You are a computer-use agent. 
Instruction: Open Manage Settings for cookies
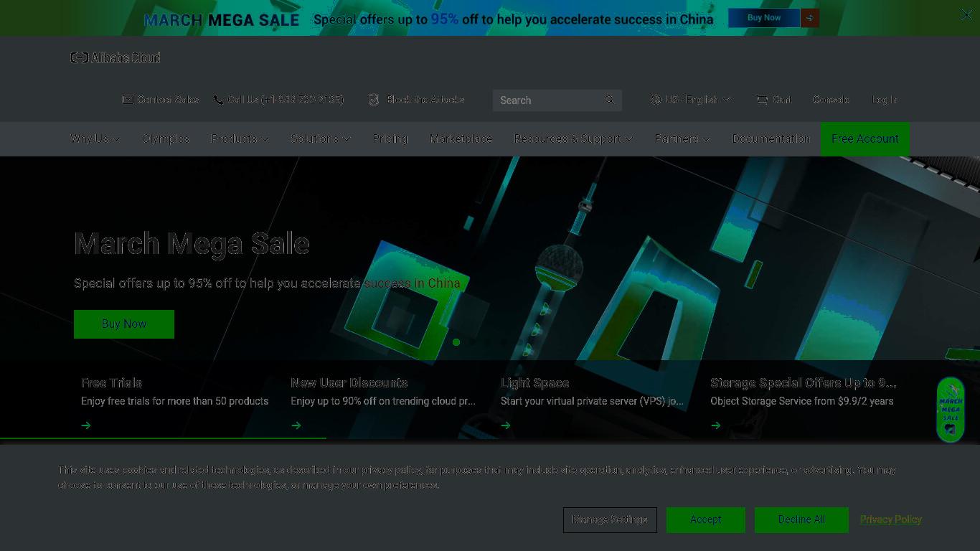pos(610,519)
